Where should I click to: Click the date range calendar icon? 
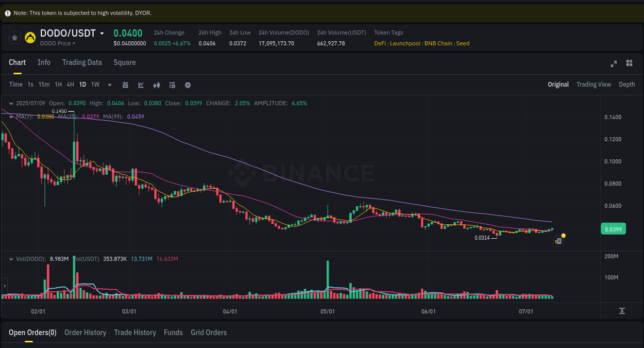click(125, 85)
